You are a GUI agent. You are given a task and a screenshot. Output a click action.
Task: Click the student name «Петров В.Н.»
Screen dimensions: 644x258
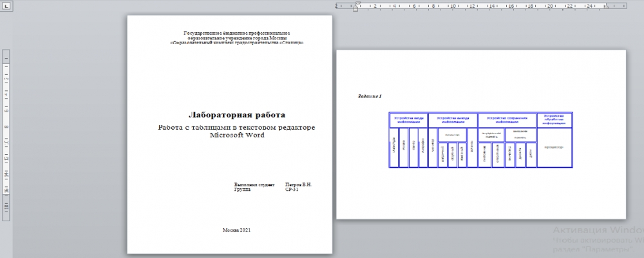click(x=299, y=184)
